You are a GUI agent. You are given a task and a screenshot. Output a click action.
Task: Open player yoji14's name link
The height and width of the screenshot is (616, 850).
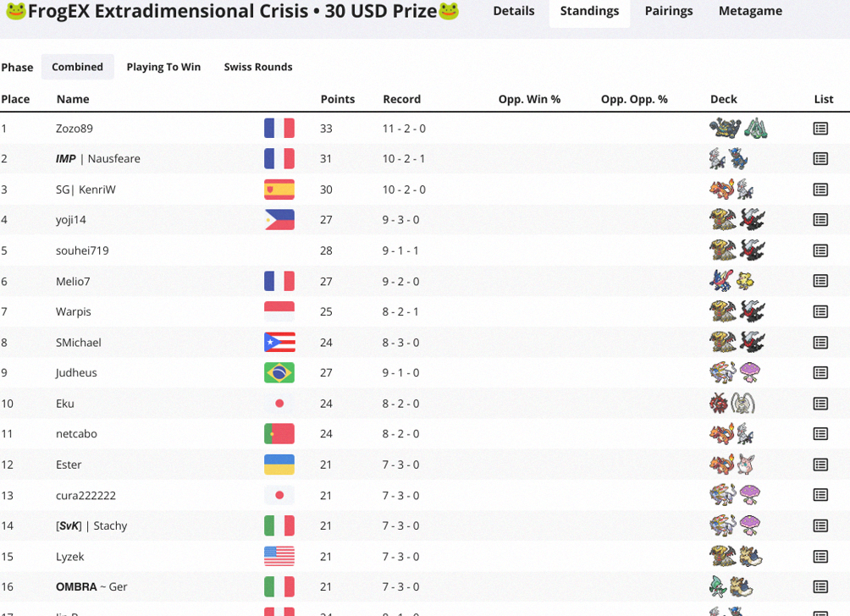70,220
